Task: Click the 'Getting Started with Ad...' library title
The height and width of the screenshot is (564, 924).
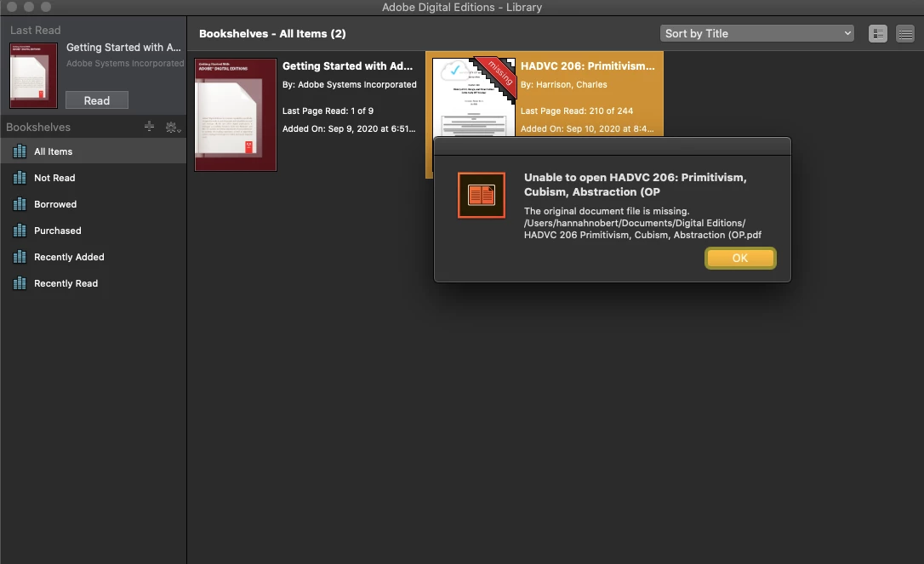Action: (x=348, y=66)
